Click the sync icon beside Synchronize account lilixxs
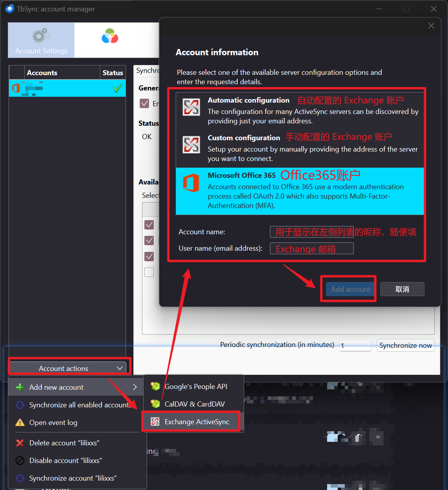The width and height of the screenshot is (448, 490). (20, 478)
